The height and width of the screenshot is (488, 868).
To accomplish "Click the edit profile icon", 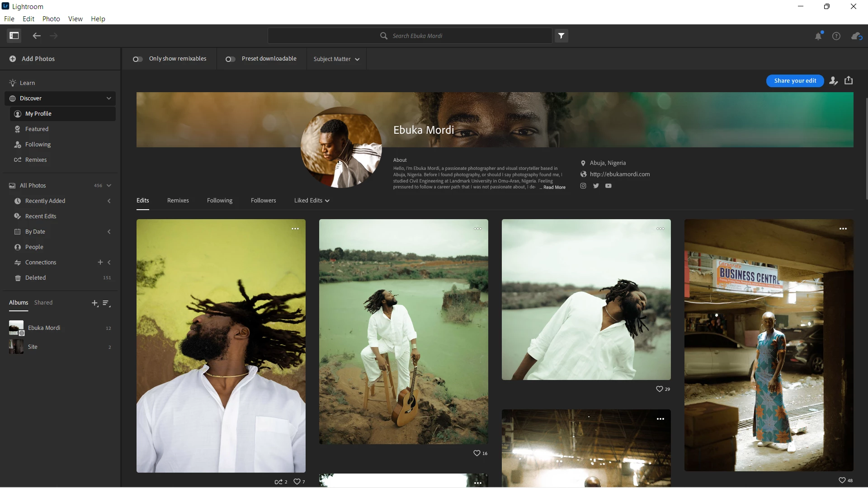I will click(x=833, y=81).
